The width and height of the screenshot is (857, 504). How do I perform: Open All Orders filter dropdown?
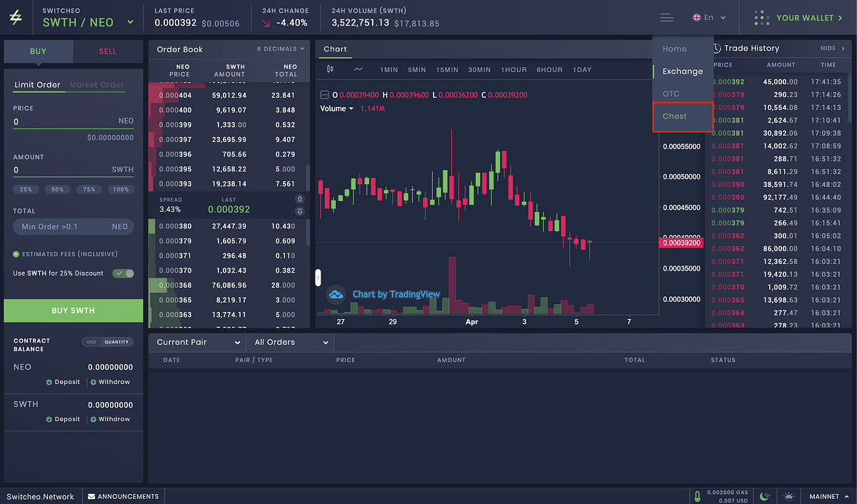pyautogui.click(x=291, y=342)
